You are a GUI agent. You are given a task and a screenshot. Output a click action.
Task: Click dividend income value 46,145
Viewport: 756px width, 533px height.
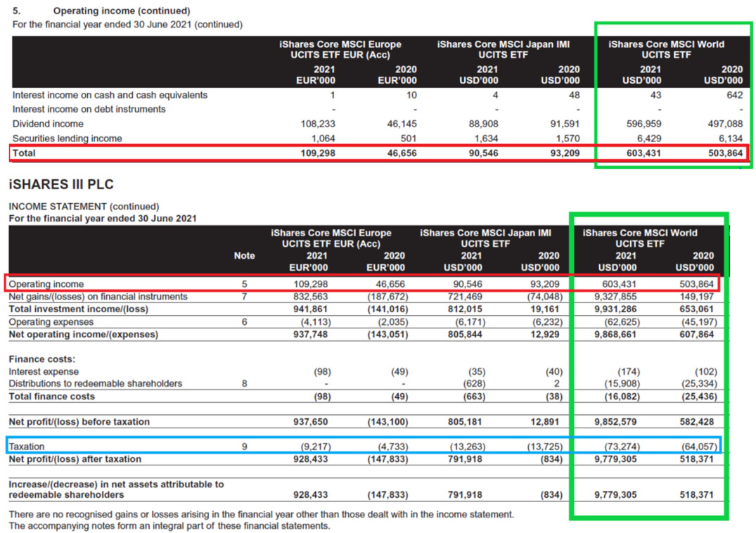tap(402, 124)
